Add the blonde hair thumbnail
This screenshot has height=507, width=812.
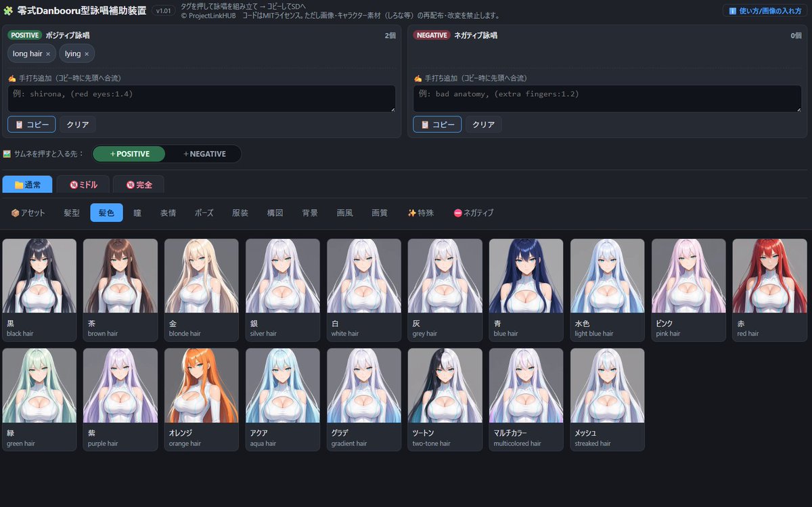click(x=202, y=290)
